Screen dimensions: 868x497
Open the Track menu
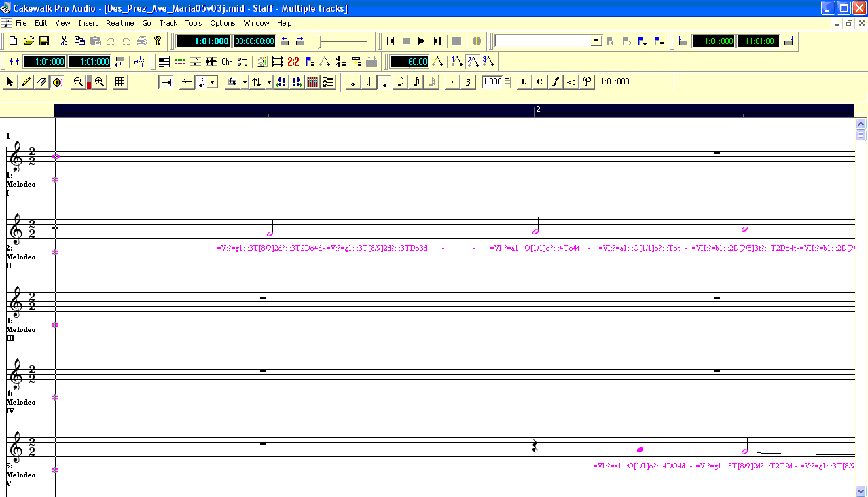(x=168, y=23)
